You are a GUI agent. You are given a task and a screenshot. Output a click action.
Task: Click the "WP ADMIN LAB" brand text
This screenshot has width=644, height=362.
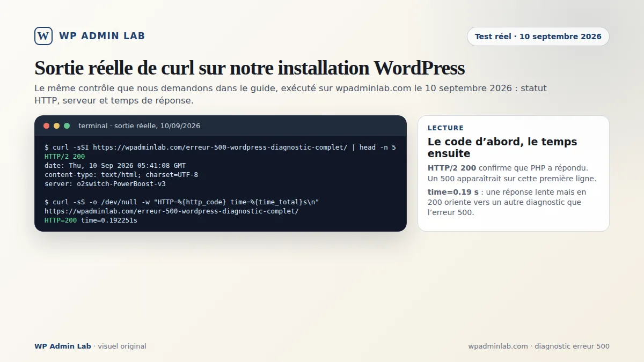click(x=102, y=36)
